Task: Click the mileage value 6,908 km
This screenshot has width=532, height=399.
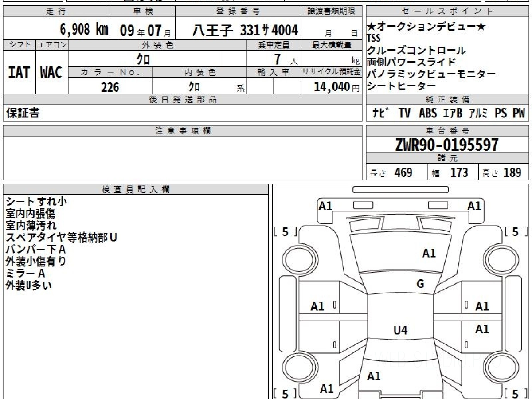Action: coord(84,30)
